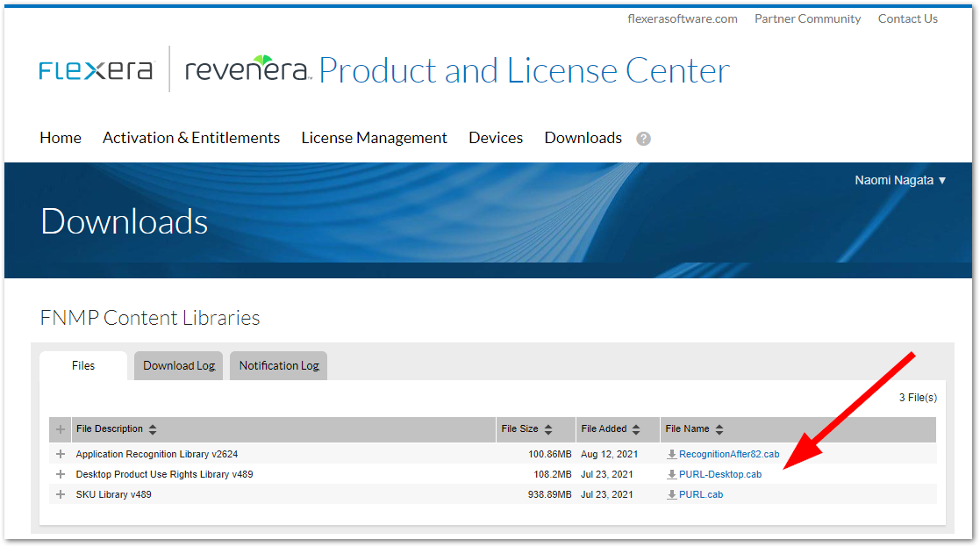The width and height of the screenshot is (980, 547).
Task: Click the File Size column header
Action: [536, 429]
